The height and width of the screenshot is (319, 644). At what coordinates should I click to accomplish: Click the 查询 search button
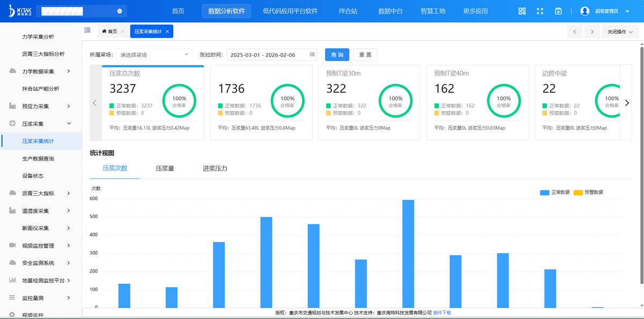(337, 55)
